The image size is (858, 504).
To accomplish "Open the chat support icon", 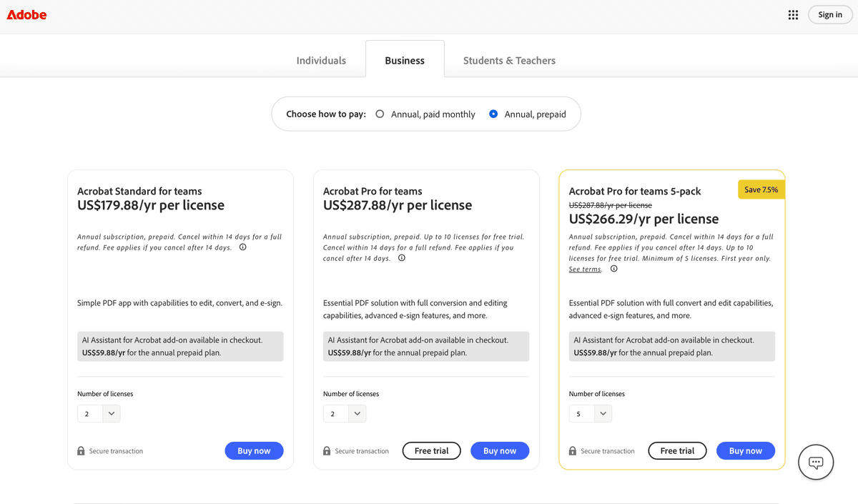I will 816,462.
